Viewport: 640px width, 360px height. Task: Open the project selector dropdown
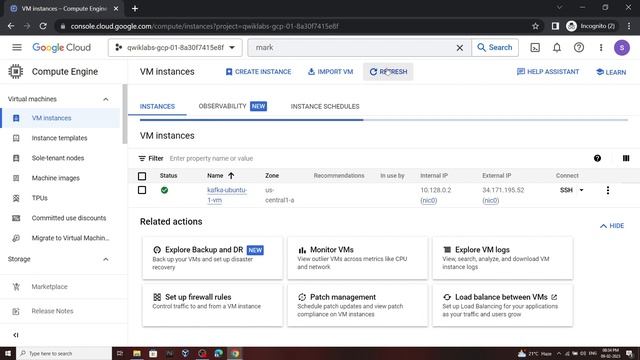[x=175, y=48]
